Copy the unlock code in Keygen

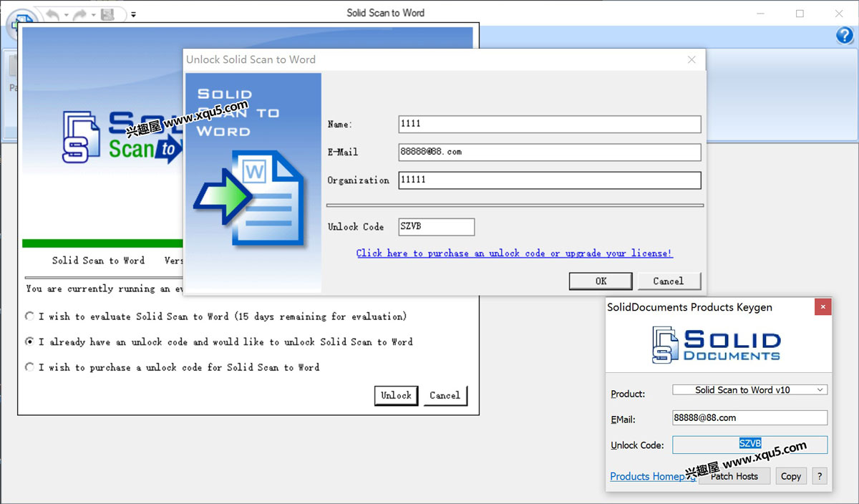click(x=791, y=476)
